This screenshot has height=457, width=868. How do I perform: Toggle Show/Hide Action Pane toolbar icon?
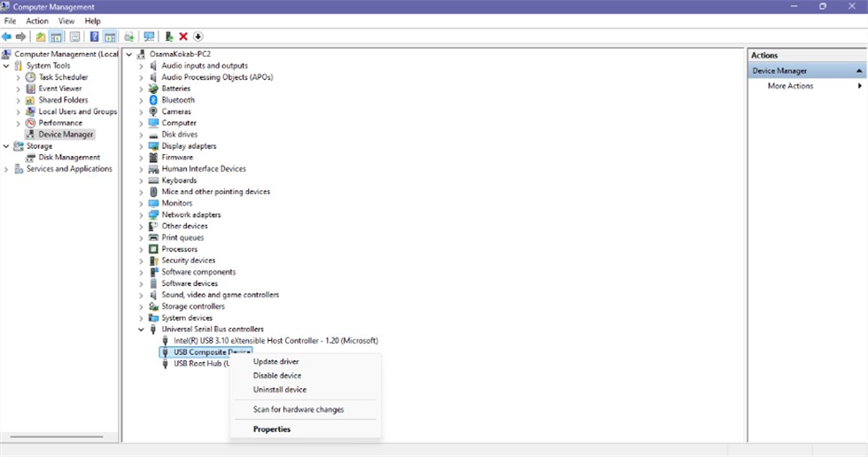(x=110, y=36)
